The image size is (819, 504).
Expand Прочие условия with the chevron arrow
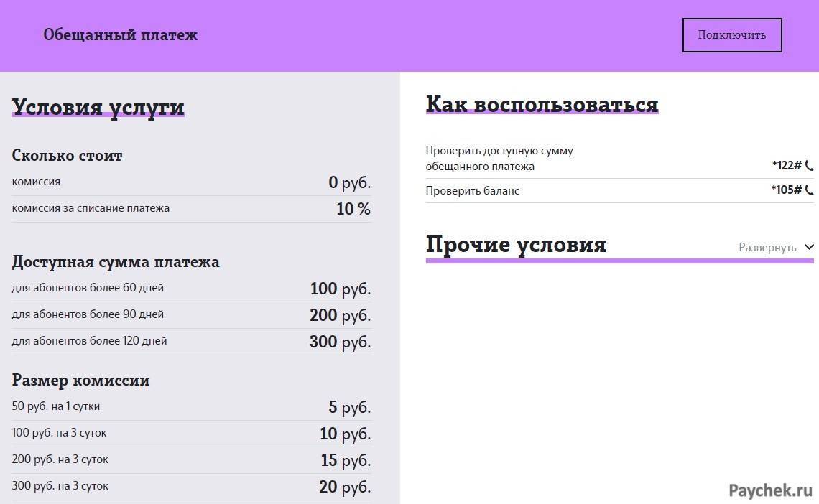809,247
